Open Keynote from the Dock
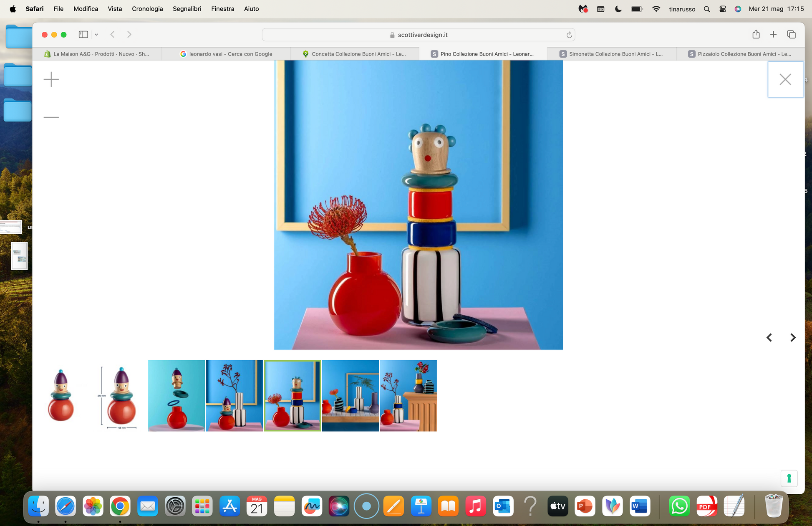This screenshot has height=526, width=812. point(421,506)
